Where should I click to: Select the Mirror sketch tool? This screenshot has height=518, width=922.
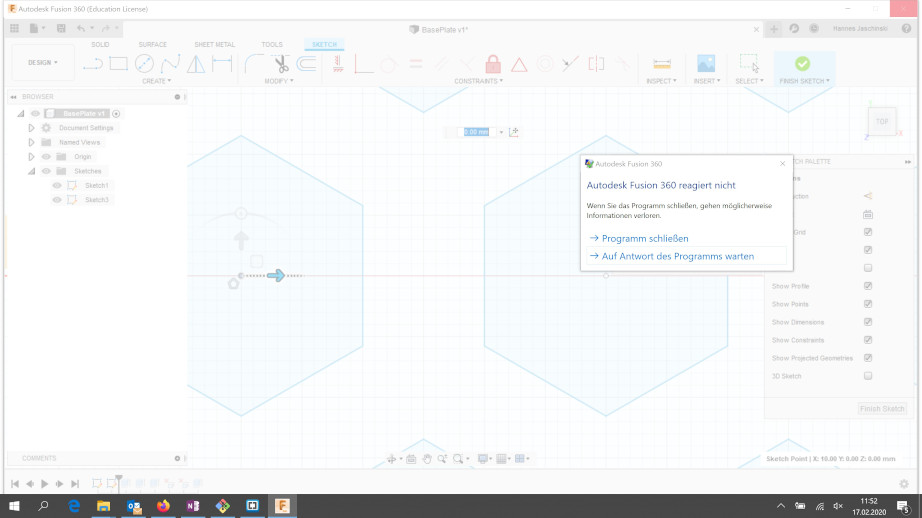[196, 64]
